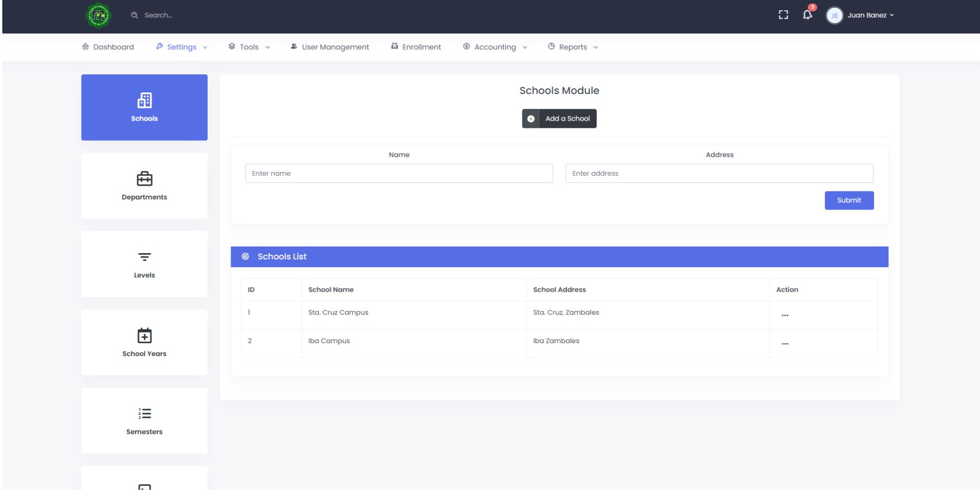Open the Enrollment page
The width and height of the screenshot is (980, 490).
416,47
